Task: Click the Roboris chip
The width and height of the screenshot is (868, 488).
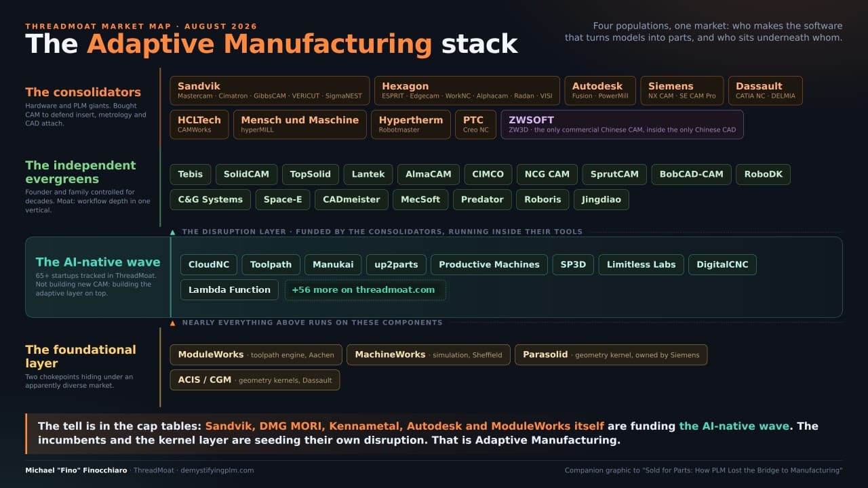Action: pyautogui.click(x=542, y=199)
